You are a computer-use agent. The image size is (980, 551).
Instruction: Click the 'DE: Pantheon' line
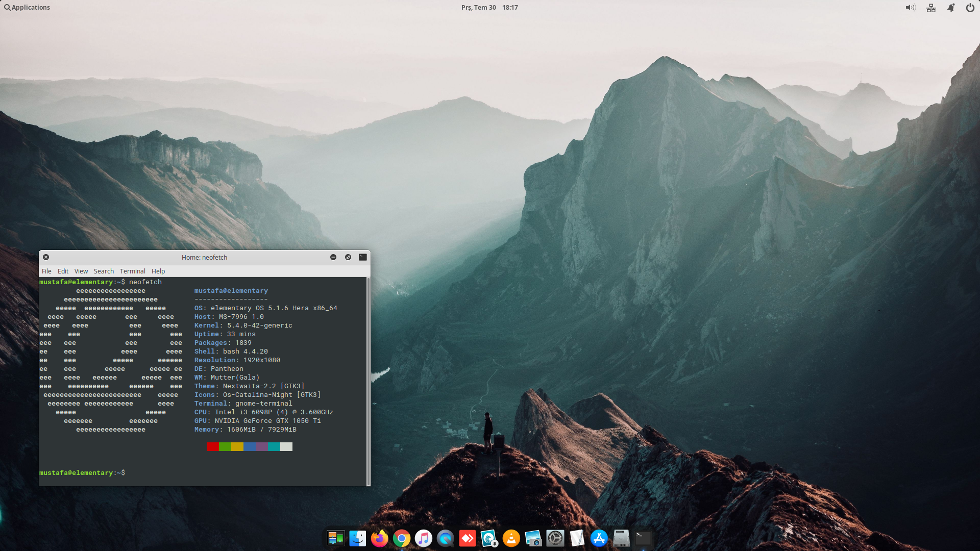(x=218, y=369)
